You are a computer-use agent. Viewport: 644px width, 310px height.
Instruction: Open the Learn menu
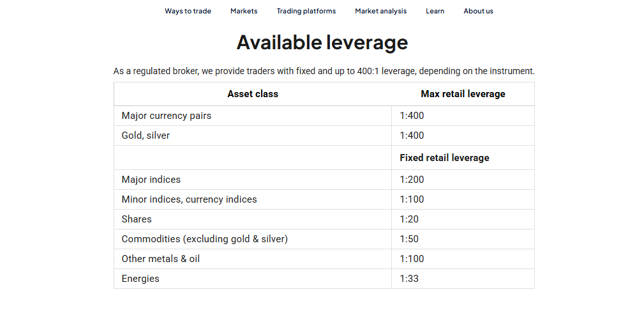tap(435, 11)
